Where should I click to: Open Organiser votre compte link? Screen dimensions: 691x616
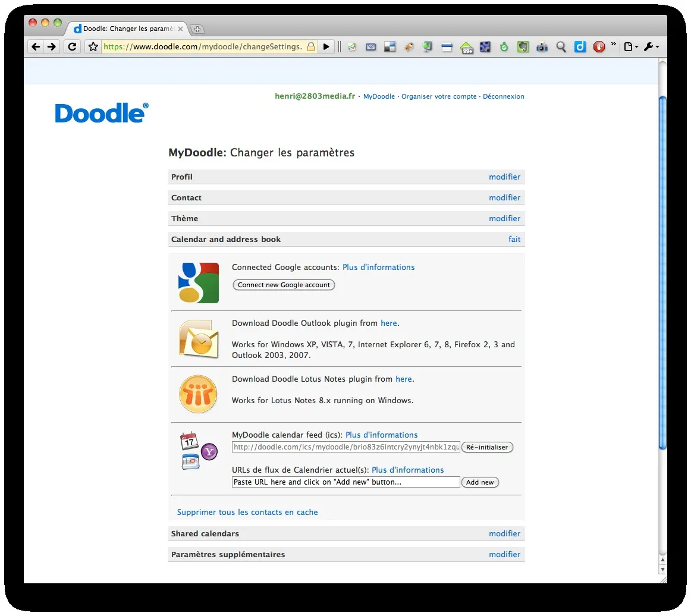click(439, 96)
